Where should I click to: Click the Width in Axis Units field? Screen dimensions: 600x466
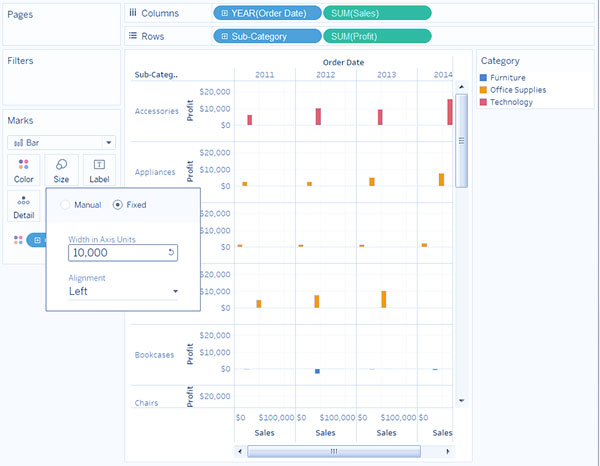(123, 253)
